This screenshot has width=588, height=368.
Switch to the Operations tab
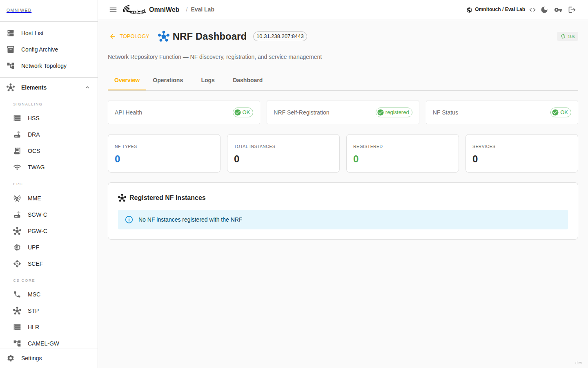tap(168, 81)
